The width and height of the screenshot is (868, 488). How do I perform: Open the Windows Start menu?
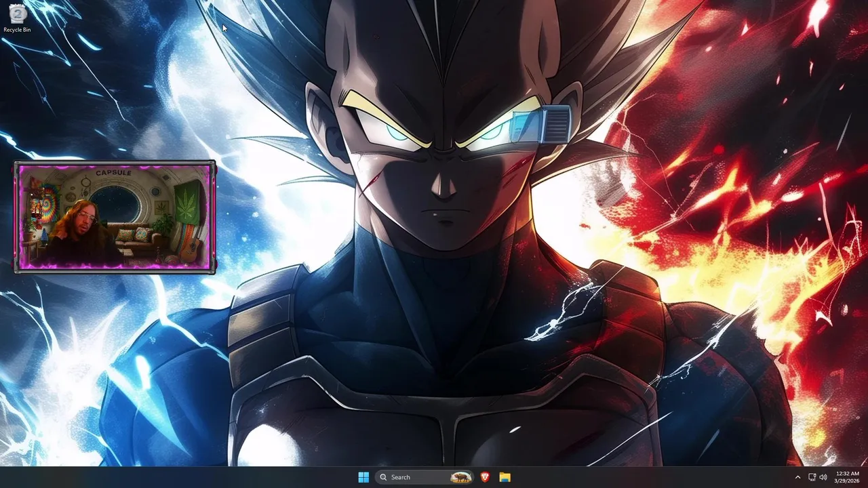(363, 477)
